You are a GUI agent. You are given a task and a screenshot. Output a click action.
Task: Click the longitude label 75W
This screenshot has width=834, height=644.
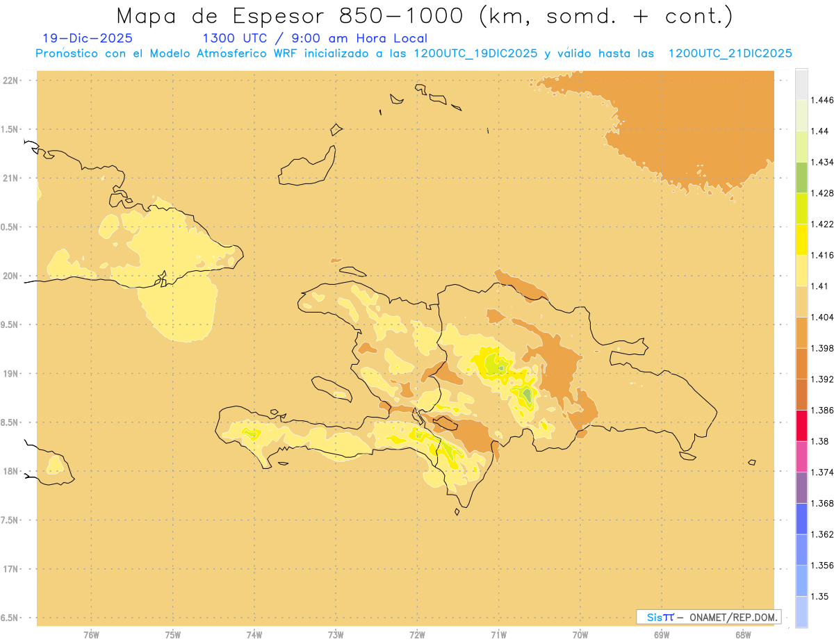click(x=172, y=635)
